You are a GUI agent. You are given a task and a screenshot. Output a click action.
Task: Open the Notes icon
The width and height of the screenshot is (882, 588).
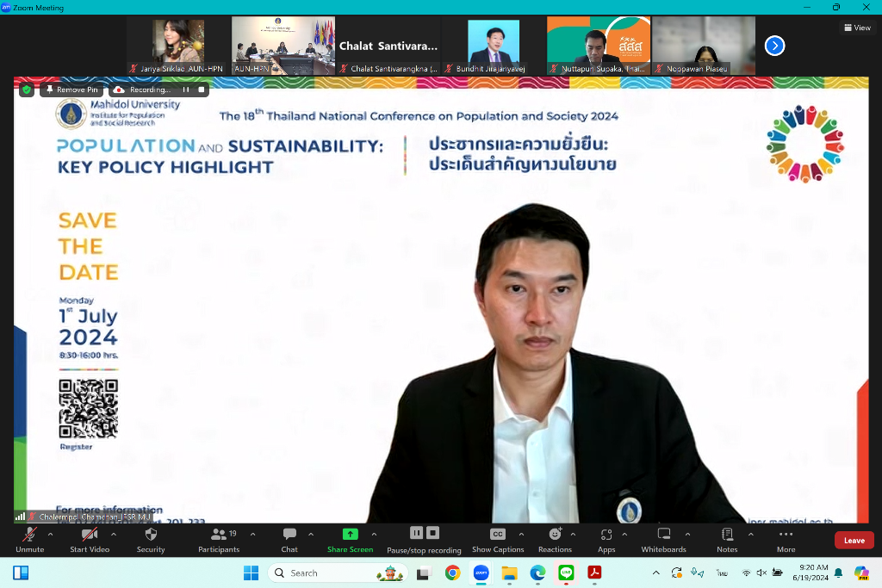tap(727, 539)
